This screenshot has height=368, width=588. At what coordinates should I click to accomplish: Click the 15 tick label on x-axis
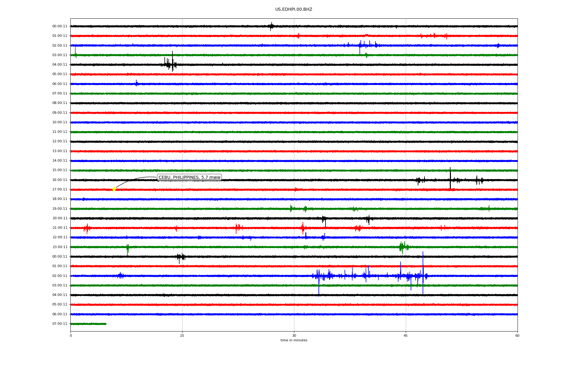click(182, 335)
